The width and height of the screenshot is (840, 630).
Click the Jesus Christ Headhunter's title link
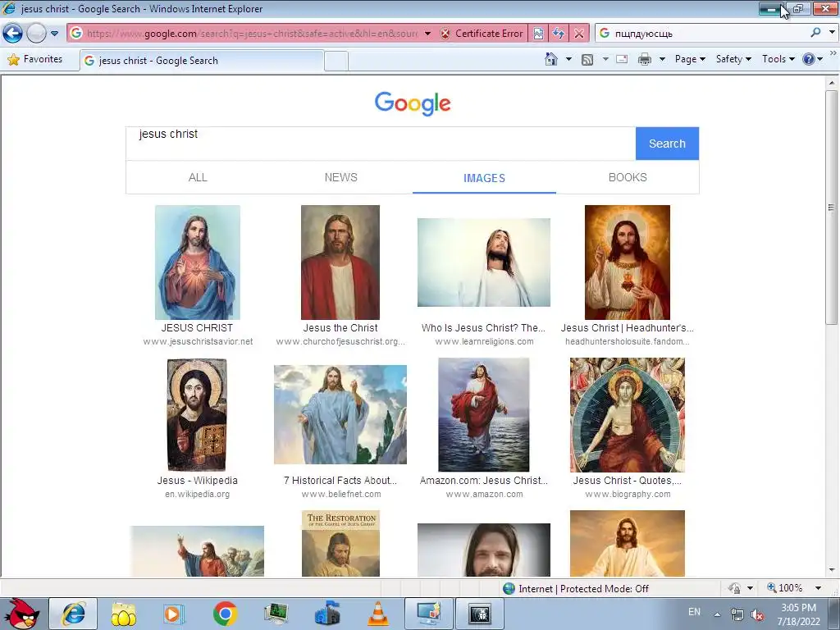(628, 328)
